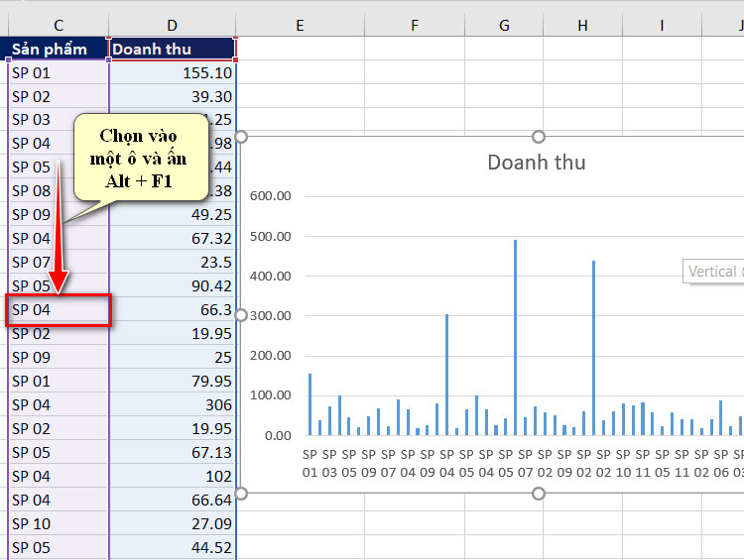Click SP 09 cell beside 25
The image size is (744, 560).
[59, 357]
